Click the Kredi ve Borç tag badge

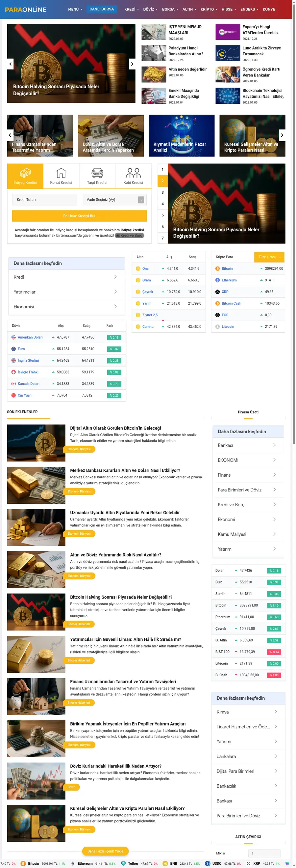click(130, 236)
